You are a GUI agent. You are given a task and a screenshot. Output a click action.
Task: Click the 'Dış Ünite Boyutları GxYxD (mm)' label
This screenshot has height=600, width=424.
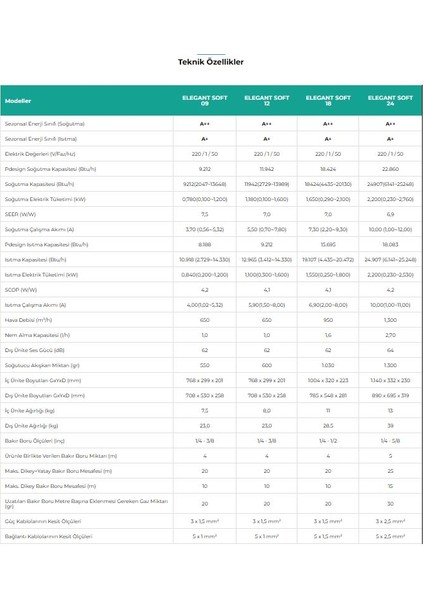44,396
